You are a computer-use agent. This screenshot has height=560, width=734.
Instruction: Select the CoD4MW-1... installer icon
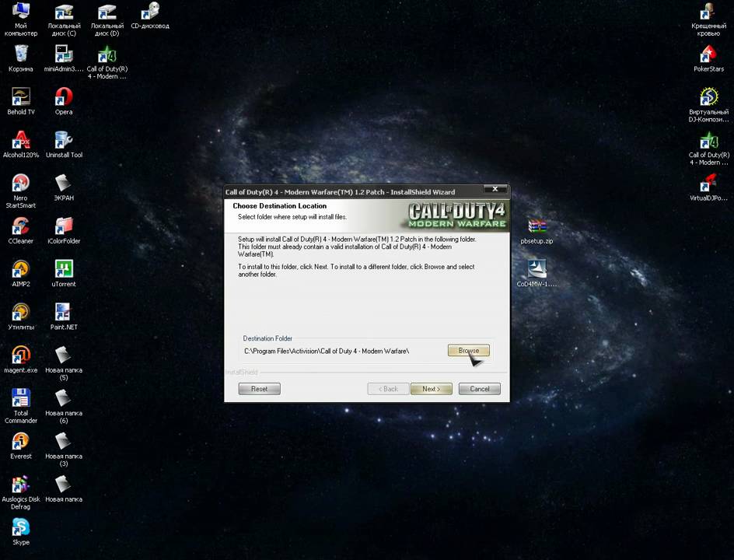point(537,274)
